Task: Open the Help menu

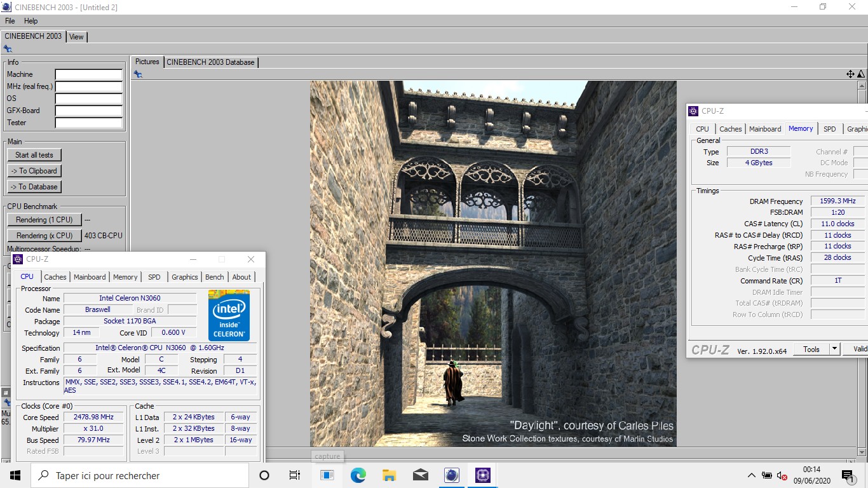Action: (x=31, y=21)
